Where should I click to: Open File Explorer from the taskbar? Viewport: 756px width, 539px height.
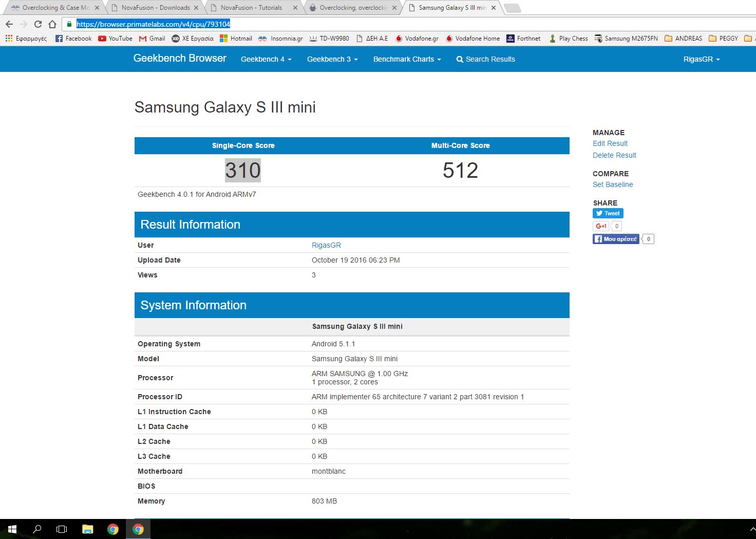click(x=88, y=529)
